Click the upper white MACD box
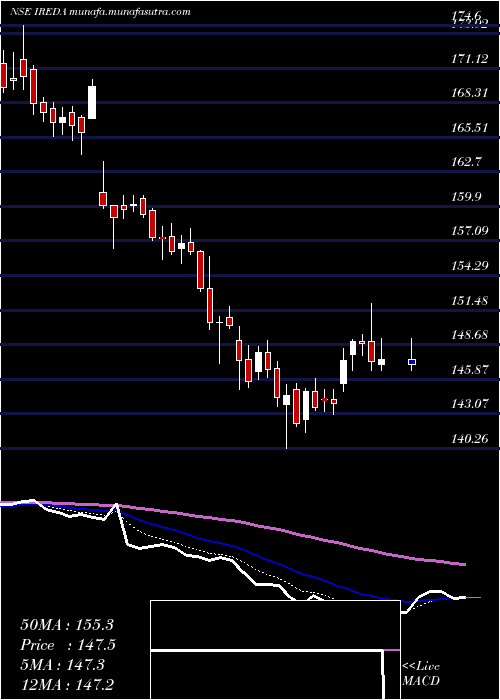 (x=275, y=625)
